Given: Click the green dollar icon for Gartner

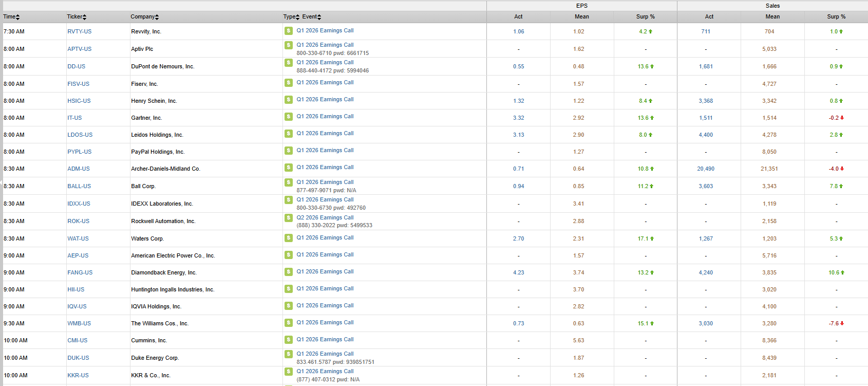Looking at the screenshot, I should (x=289, y=117).
